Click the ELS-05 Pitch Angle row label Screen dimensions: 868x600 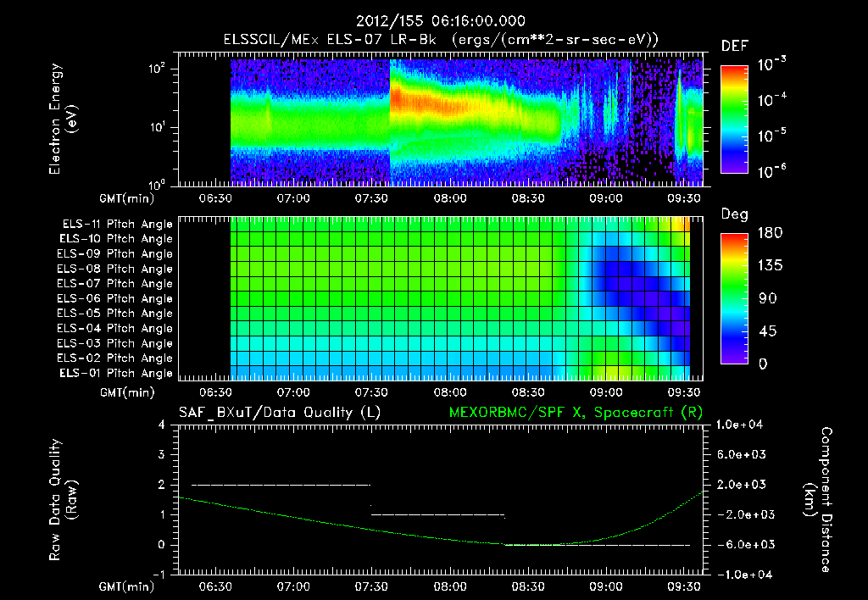114,314
